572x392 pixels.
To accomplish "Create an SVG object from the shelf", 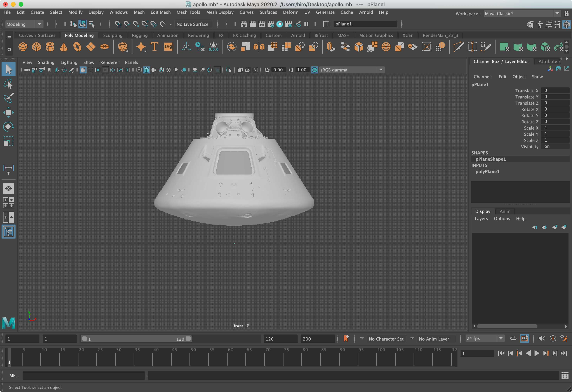I will [168, 47].
